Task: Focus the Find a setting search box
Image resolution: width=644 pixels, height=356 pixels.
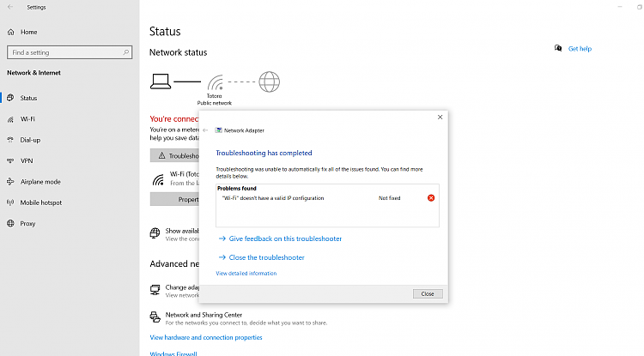Action: coord(70,52)
